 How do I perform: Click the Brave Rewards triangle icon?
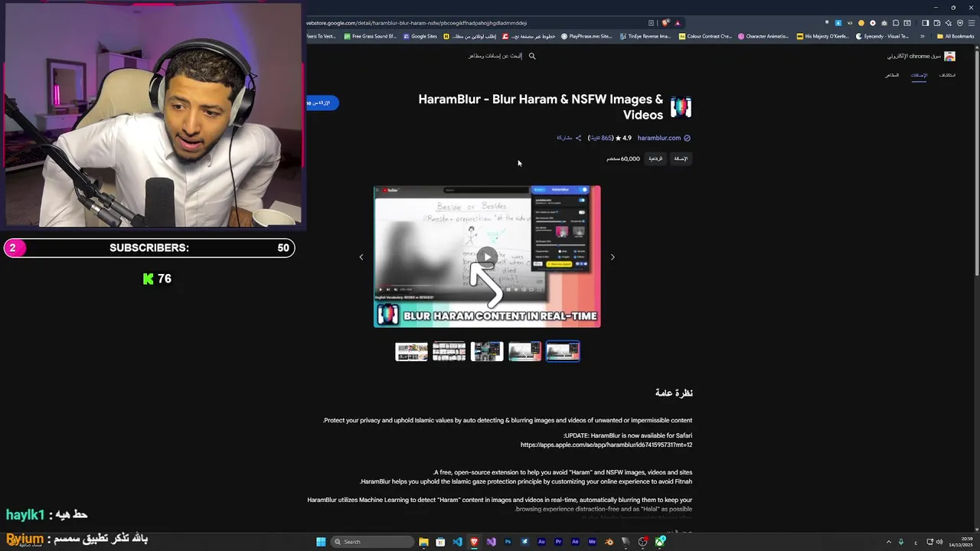tap(678, 23)
